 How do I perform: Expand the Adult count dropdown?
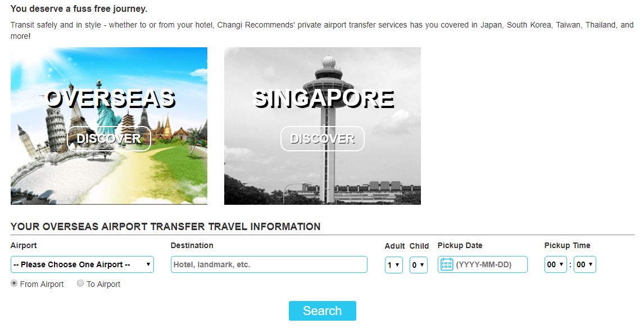(x=393, y=264)
